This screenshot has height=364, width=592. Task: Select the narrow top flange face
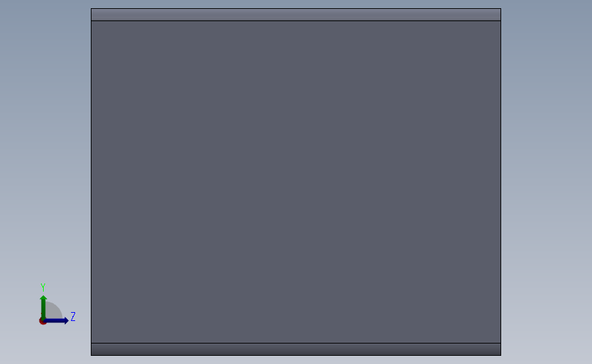[x=296, y=15]
